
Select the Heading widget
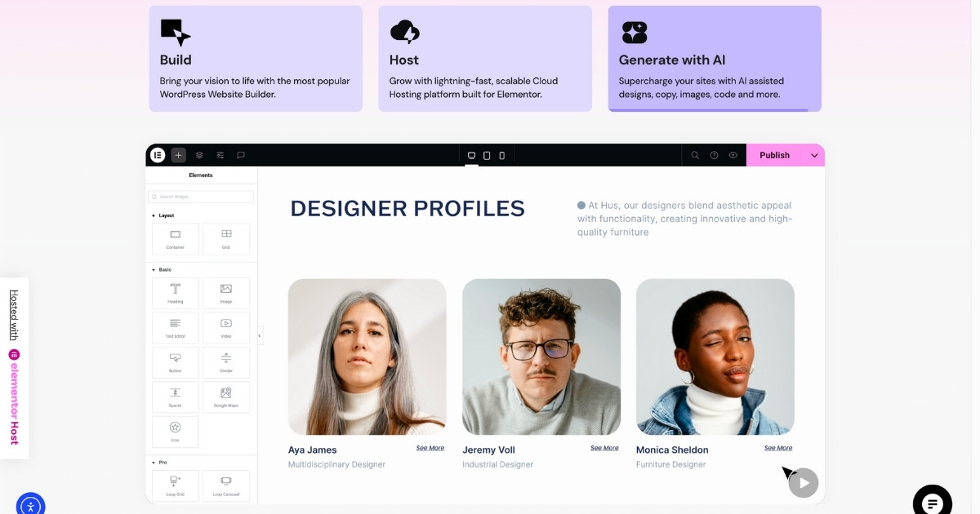[x=175, y=293]
